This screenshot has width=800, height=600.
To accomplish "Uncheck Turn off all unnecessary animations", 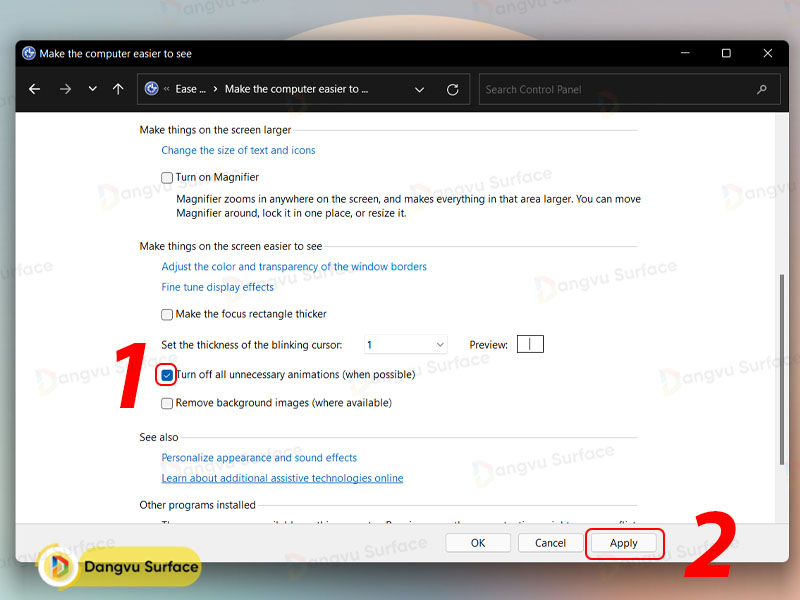I will coord(167,375).
